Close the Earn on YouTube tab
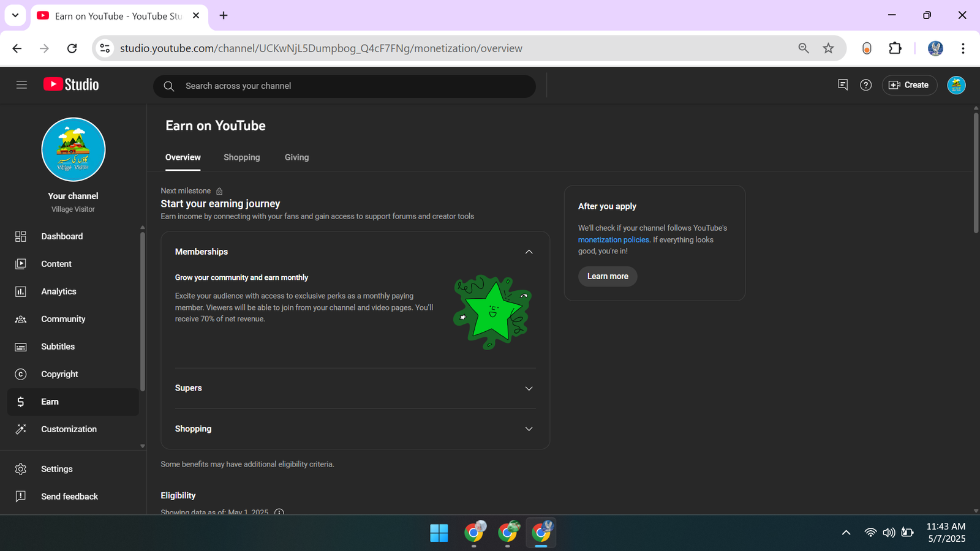The width and height of the screenshot is (980, 551). click(x=196, y=16)
